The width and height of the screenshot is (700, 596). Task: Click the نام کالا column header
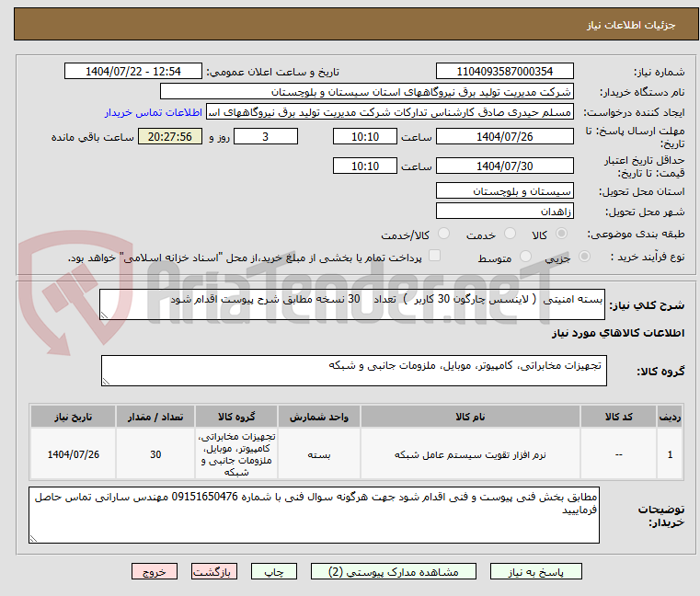pyautogui.click(x=470, y=417)
